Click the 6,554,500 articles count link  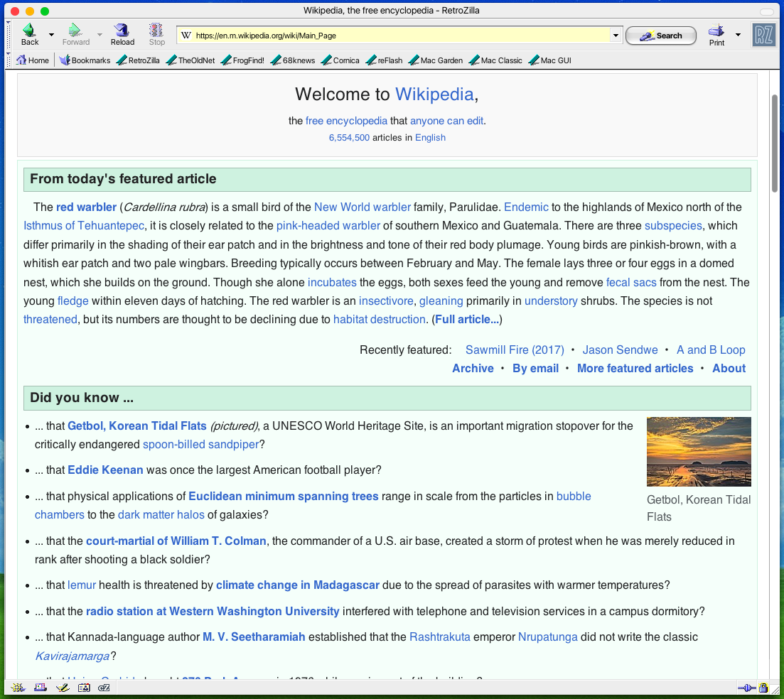coord(349,137)
